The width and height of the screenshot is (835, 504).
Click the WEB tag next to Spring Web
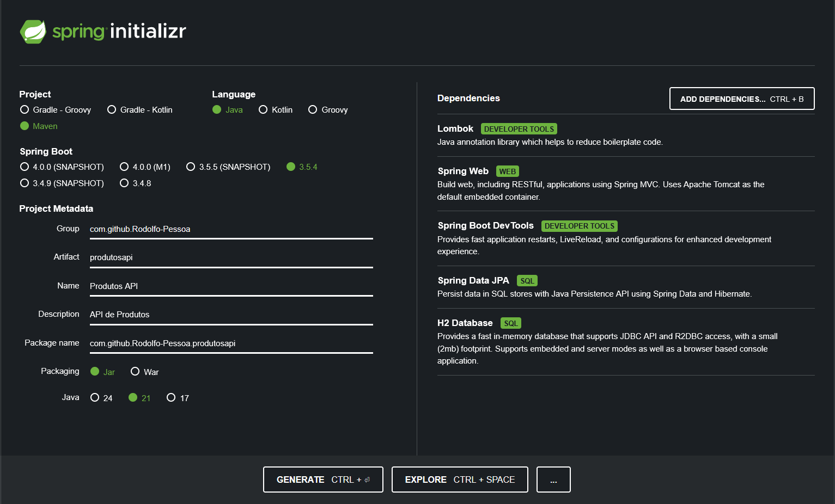[508, 171]
